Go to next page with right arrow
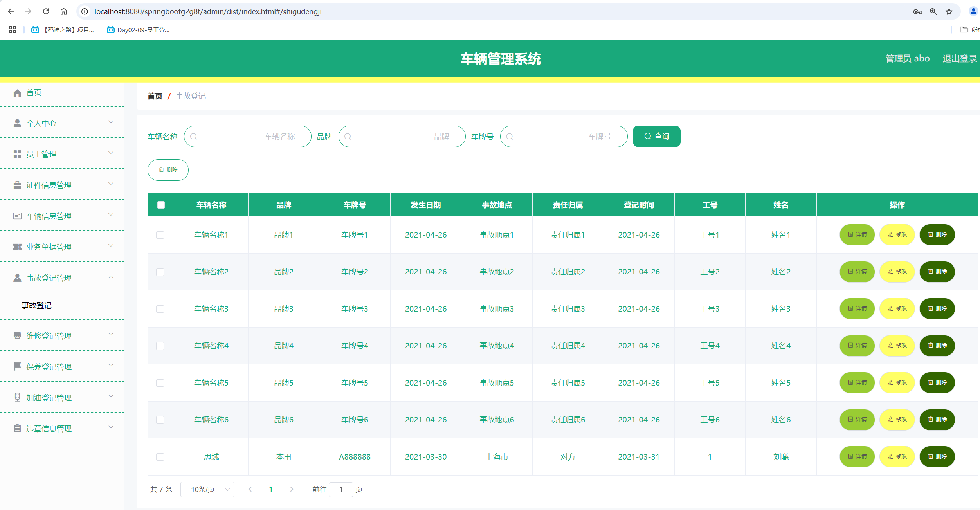 292,489
